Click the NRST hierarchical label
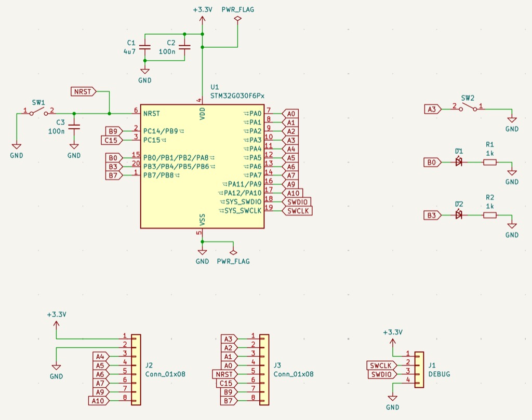The width and height of the screenshot is (532, 420). pos(83,91)
